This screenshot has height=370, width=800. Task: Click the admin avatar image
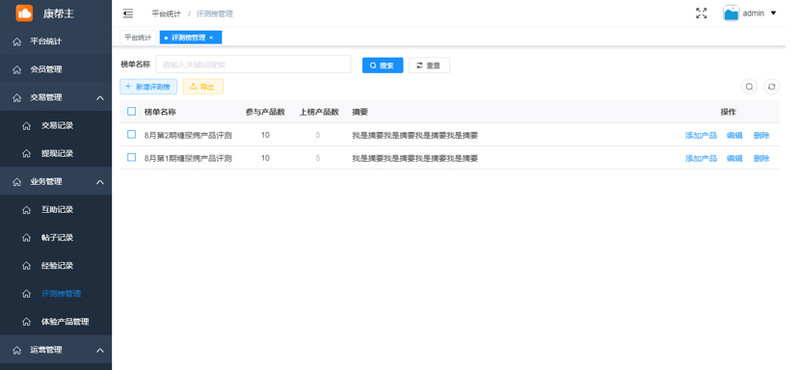click(x=731, y=13)
